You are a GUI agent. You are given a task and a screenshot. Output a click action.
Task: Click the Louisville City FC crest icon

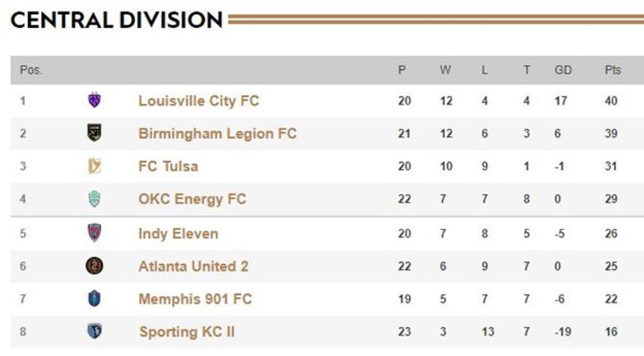point(94,100)
